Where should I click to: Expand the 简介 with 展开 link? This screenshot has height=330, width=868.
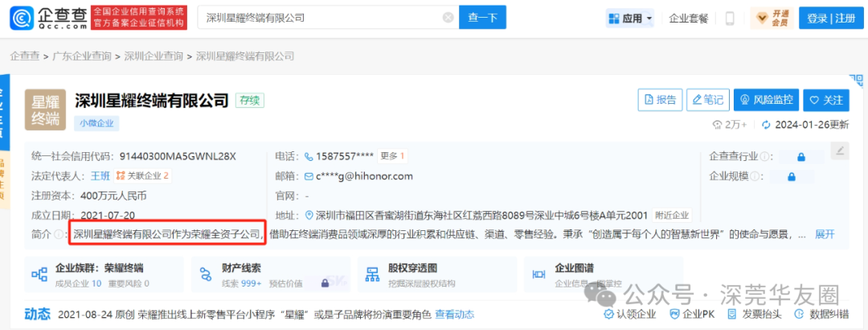click(x=825, y=234)
